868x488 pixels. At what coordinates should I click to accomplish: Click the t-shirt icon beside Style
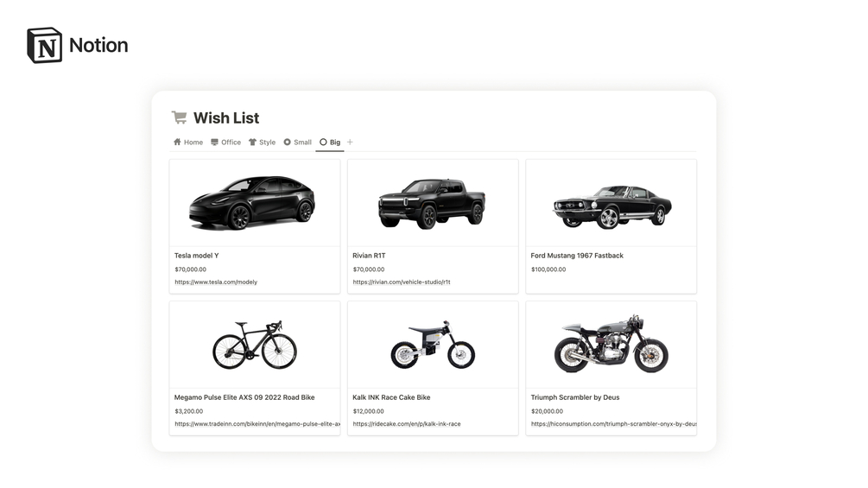pyautogui.click(x=252, y=143)
